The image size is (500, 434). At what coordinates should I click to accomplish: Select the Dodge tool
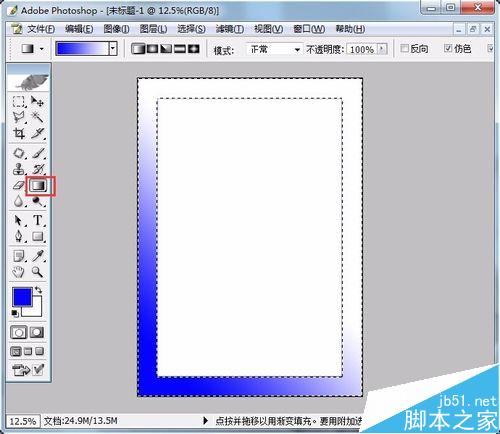[x=38, y=201]
